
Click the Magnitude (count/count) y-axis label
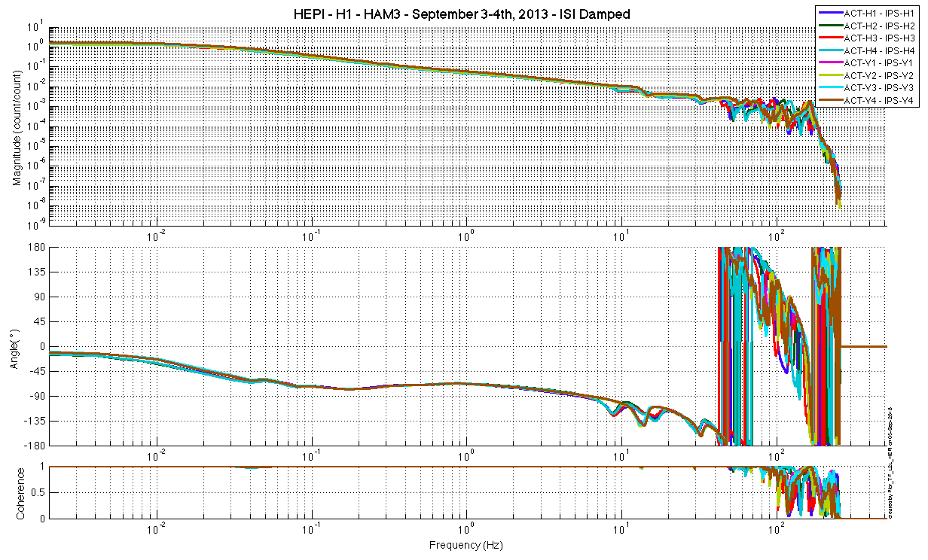coord(17,125)
